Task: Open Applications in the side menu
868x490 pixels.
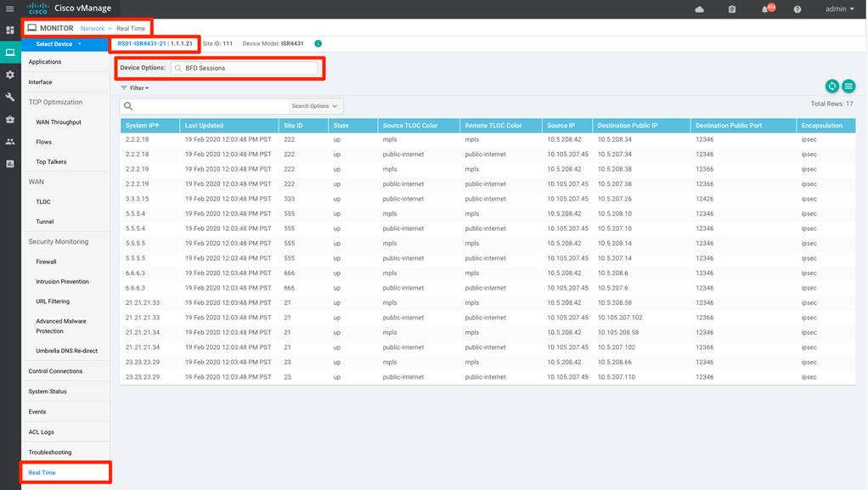Action: click(45, 62)
